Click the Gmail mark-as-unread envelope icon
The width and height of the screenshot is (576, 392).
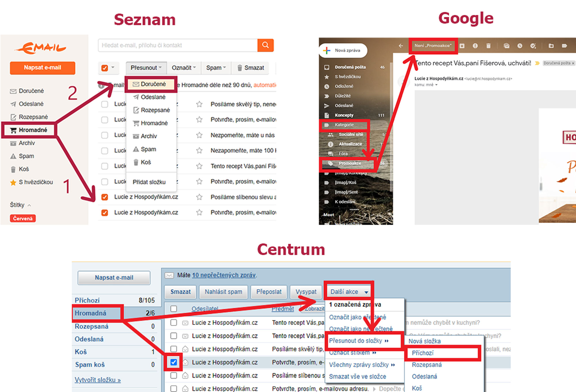pyautogui.click(x=506, y=46)
